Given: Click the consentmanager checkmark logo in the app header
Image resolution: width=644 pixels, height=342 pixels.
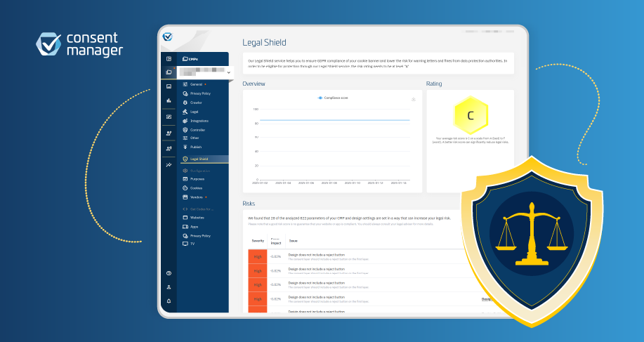Looking at the screenshot, I should 168,37.
